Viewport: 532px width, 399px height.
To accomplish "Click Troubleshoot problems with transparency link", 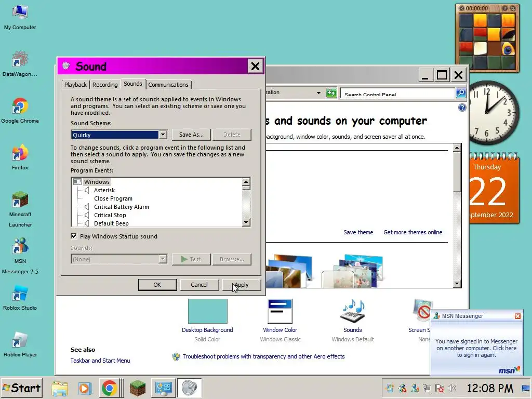I will (263, 356).
